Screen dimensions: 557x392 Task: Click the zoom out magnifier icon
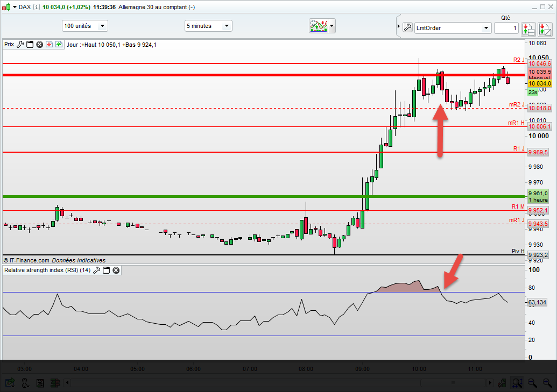(x=532, y=383)
